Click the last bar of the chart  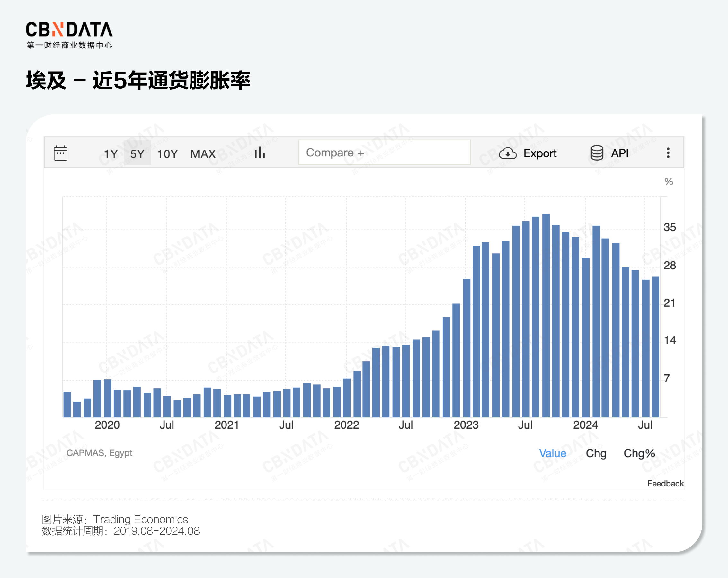(x=655, y=347)
